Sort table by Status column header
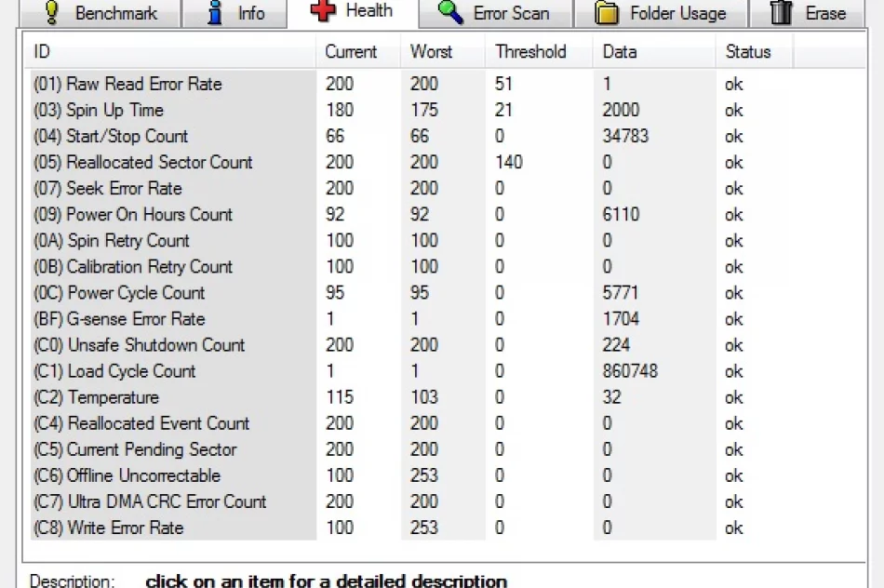The image size is (884, 588). click(x=747, y=51)
